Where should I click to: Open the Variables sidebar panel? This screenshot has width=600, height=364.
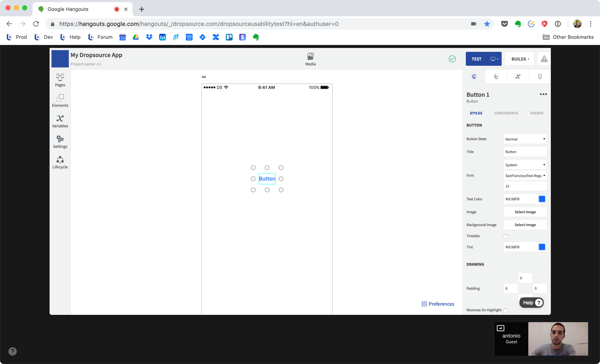tap(60, 121)
